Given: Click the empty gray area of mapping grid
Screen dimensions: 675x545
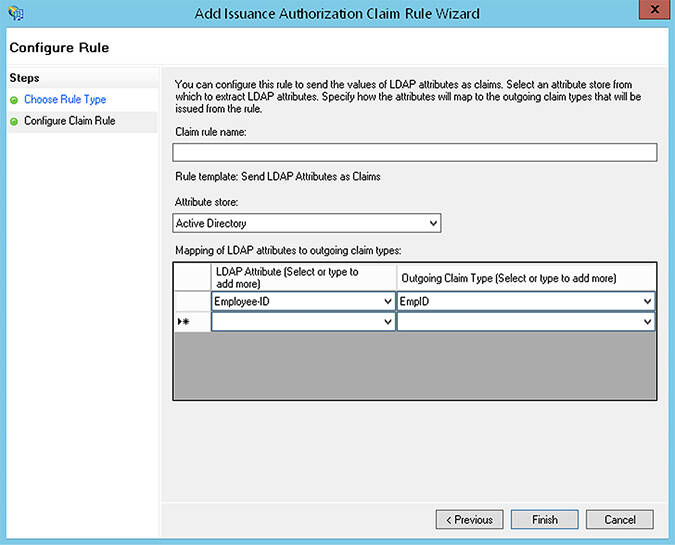Looking at the screenshot, I should [415, 365].
